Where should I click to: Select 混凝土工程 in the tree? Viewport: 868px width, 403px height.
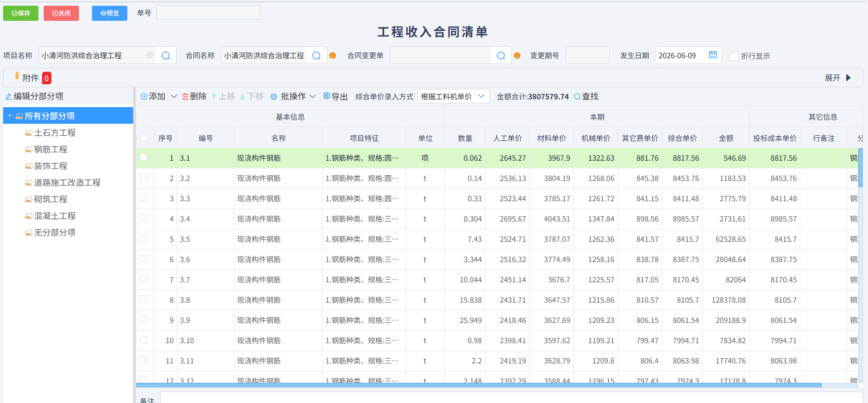point(55,216)
